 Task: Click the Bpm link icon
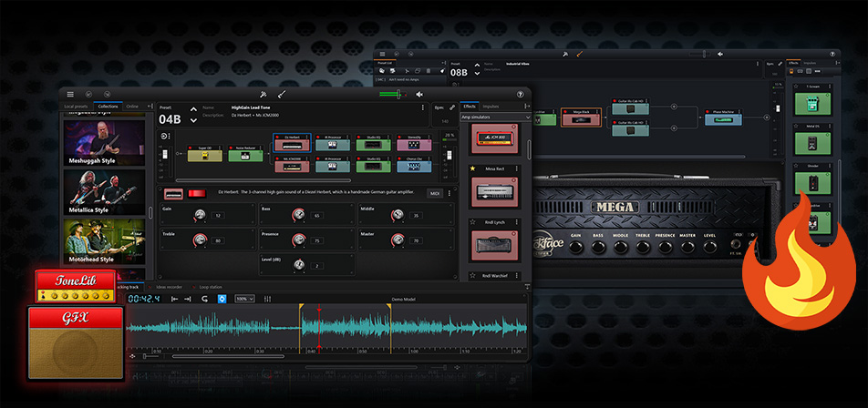tap(452, 107)
